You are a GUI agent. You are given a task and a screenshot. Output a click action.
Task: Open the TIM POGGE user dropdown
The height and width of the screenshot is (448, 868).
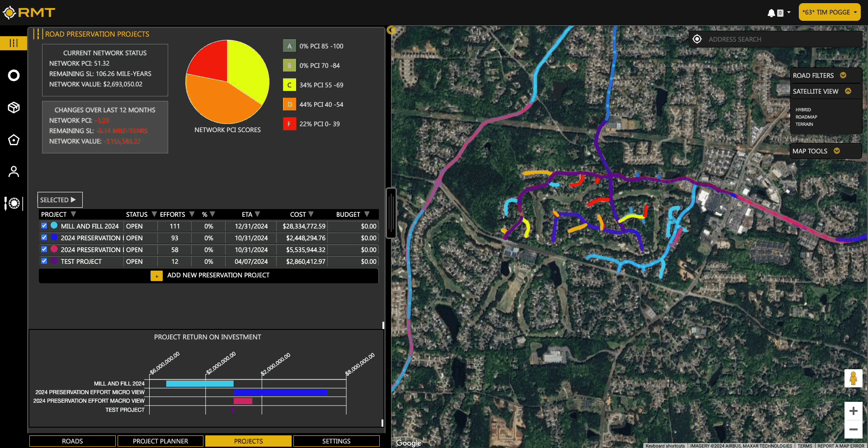click(829, 12)
